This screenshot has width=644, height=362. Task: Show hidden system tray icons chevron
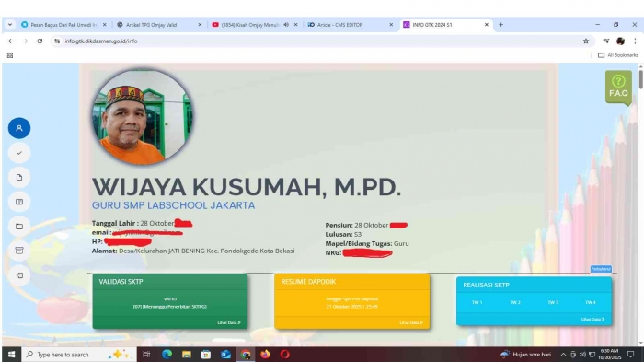pos(563,355)
